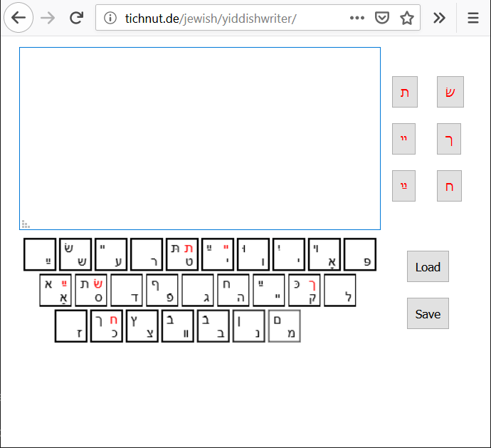The width and height of the screenshot is (491, 448).
Task: Tap the ט tes key
Action: point(182,254)
